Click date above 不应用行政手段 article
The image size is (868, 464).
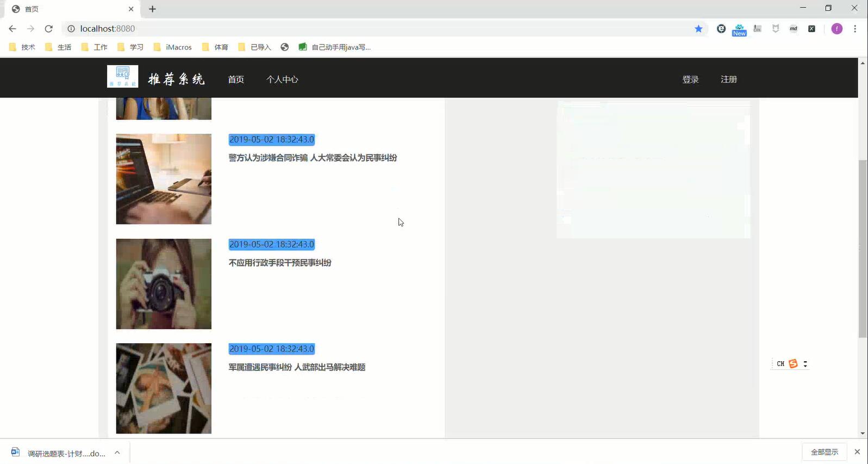coord(272,244)
